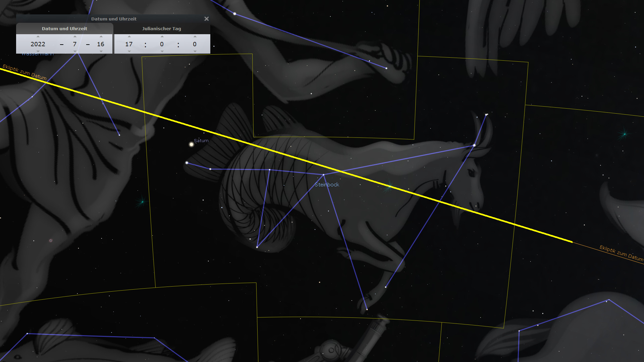Decrease the year with the down arrow
The image size is (644, 362).
(x=38, y=51)
